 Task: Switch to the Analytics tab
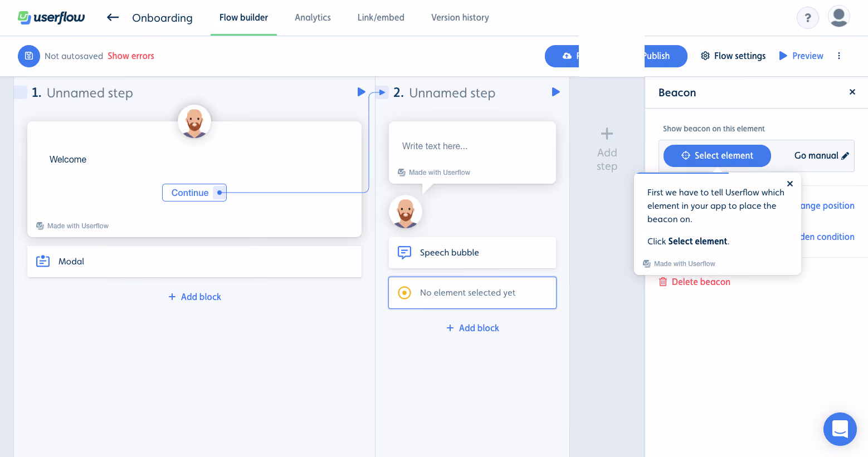coord(313,17)
